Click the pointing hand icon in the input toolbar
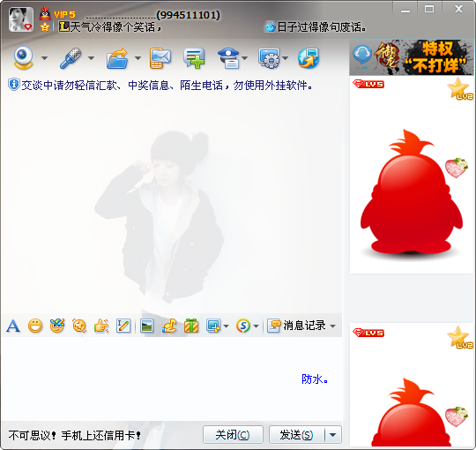 101,326
